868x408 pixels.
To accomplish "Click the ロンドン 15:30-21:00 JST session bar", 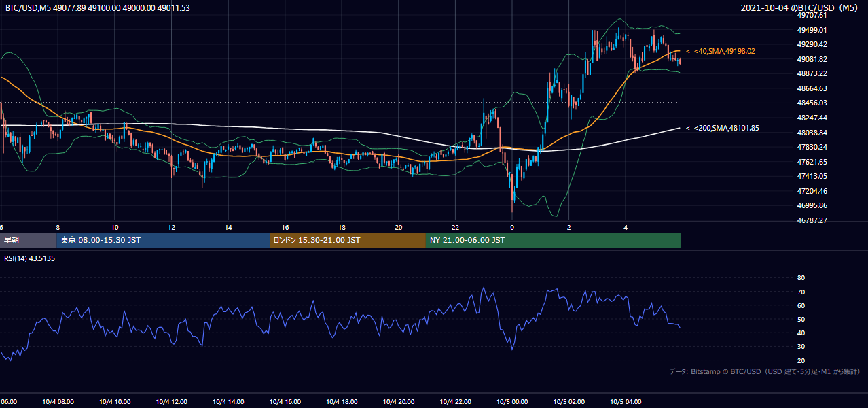I will pos(348,240).
